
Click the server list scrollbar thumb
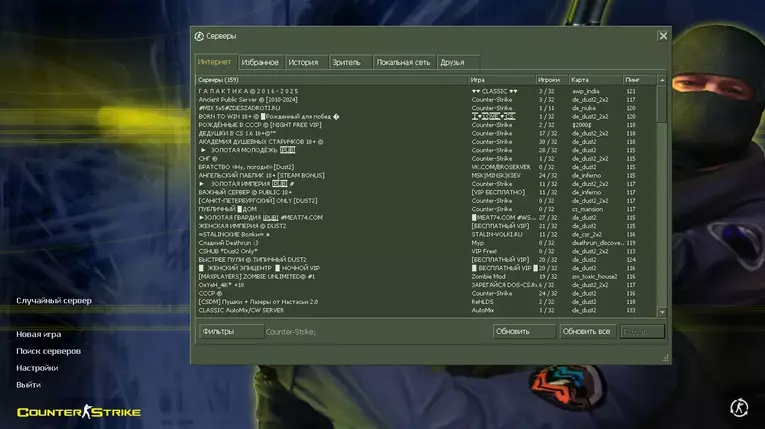[662, 104]
